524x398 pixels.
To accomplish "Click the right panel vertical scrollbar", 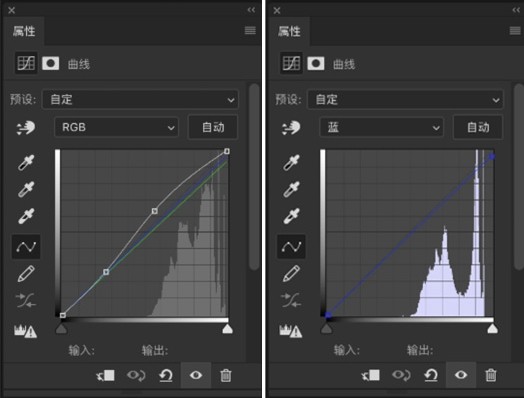I will [519, 176].
